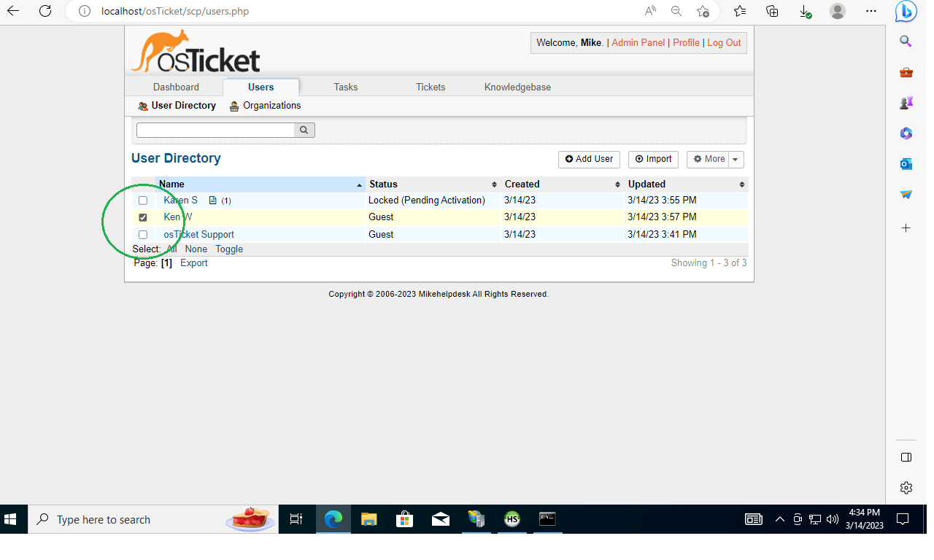Switch to the Tasks tab

[x=346, y=87]
